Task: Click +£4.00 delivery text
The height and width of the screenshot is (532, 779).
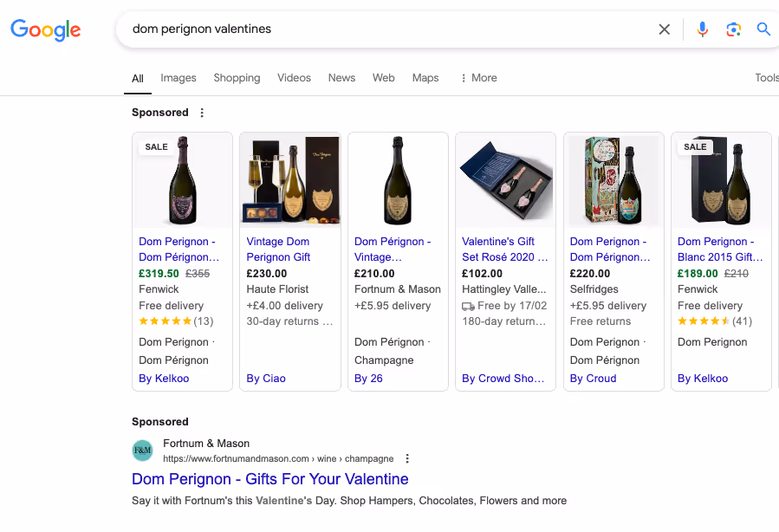Action: [285, 306]
